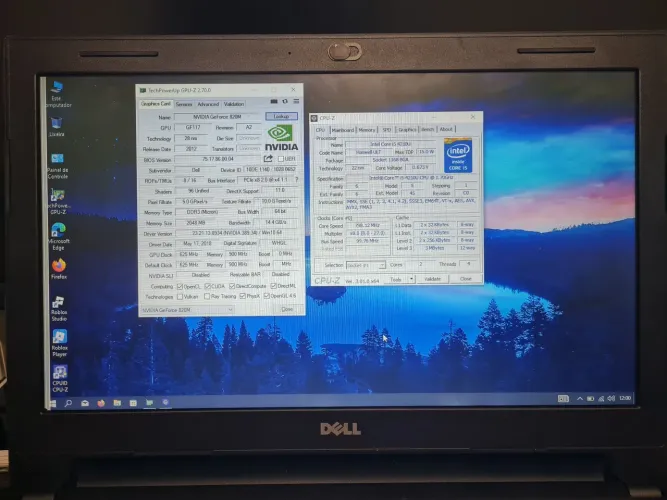Switch to the Sensors tab in GPU-Z

184,104
